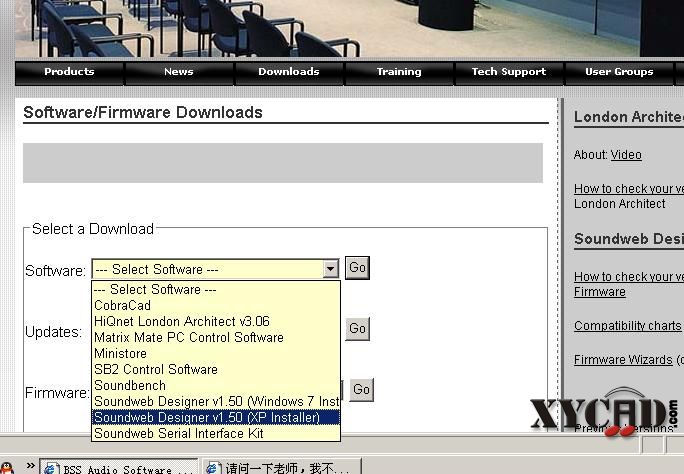Click Go button in Updates row
The height and width of the screenshot is (474, 684).
(357, 329)
